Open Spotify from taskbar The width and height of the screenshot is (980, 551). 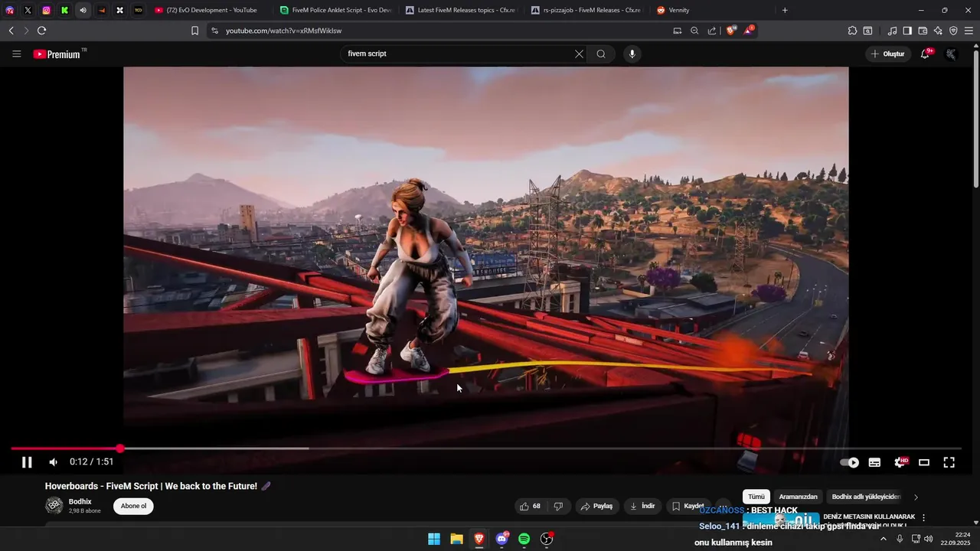pyautogui.click(x=524, y=539)
